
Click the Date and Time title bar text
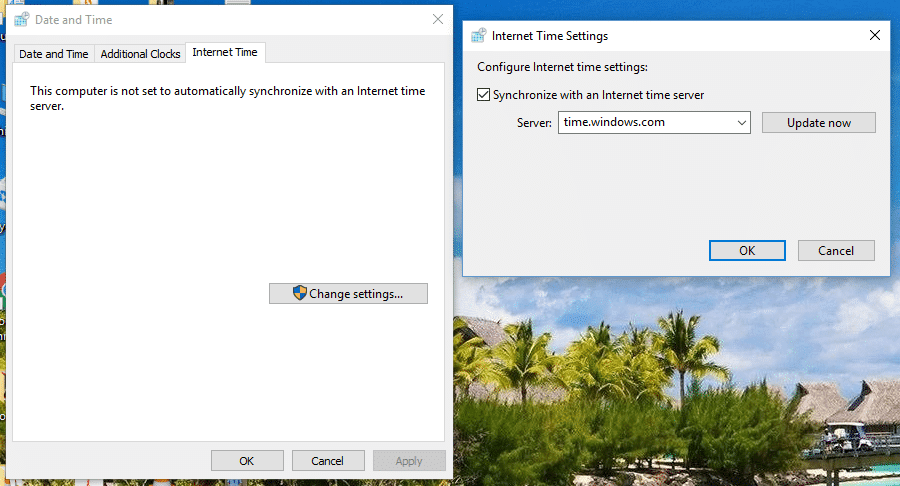click(74, 20)
